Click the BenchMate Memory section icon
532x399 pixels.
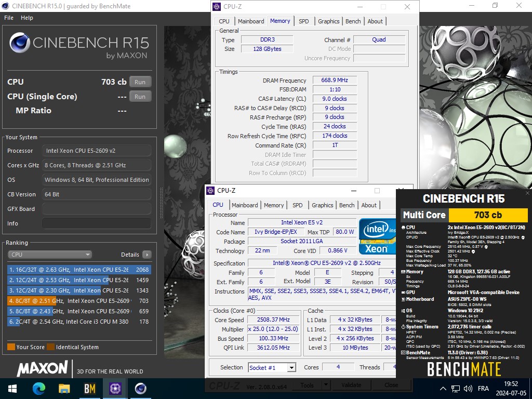click(403, 271)
